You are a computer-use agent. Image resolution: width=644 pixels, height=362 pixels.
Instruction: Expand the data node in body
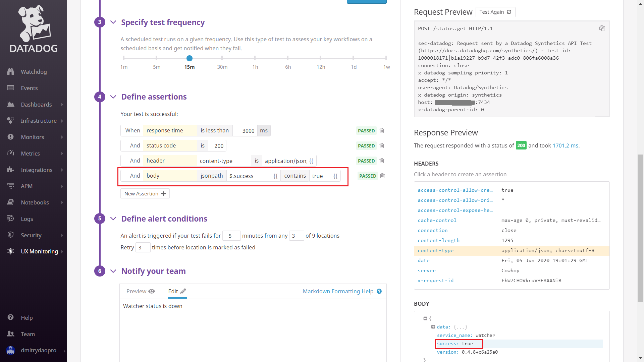(433, 327)
